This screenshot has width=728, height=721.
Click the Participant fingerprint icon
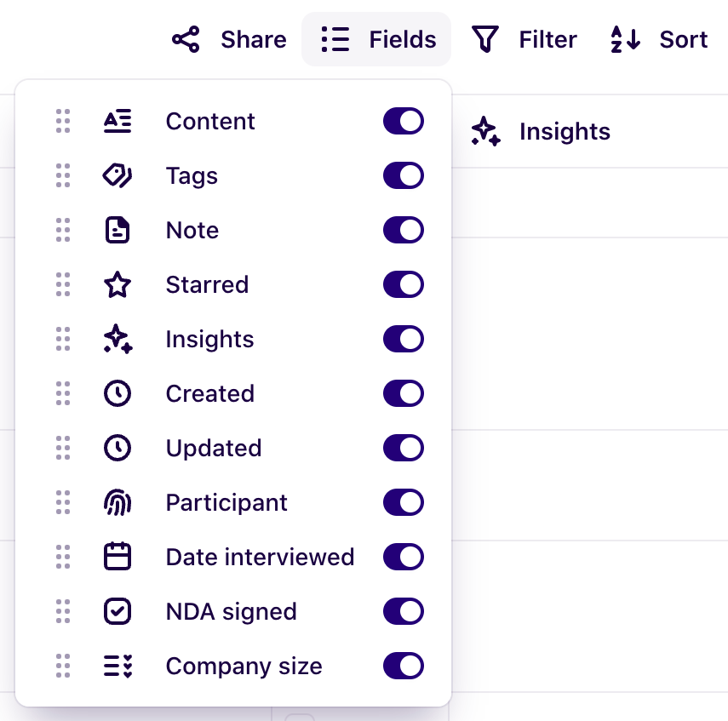coord(118,502)
